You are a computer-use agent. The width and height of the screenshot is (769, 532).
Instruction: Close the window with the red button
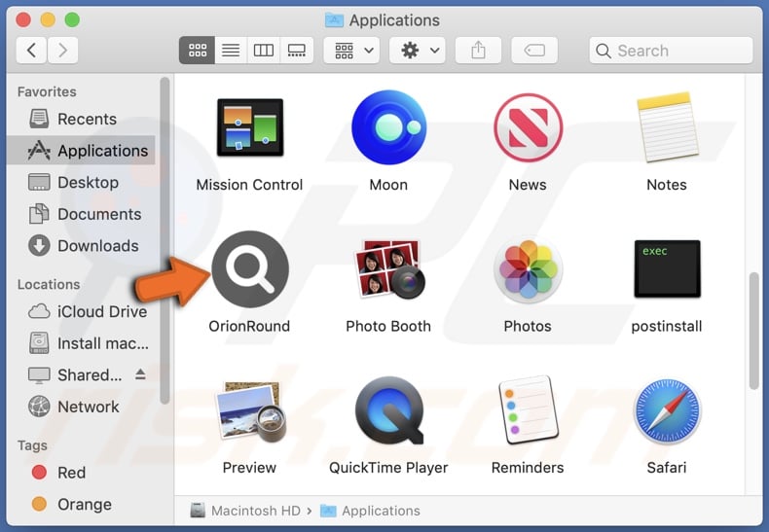pyautogui.click(x=23, y=20)
